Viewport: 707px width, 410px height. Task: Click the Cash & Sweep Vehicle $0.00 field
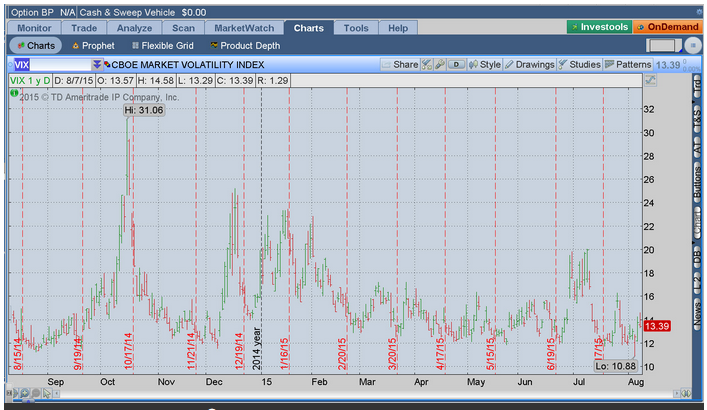[x=143, y=12]
